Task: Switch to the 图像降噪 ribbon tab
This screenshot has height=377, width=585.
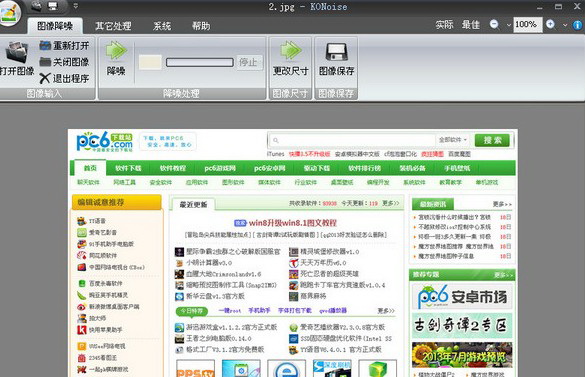Action: point(55,26)
